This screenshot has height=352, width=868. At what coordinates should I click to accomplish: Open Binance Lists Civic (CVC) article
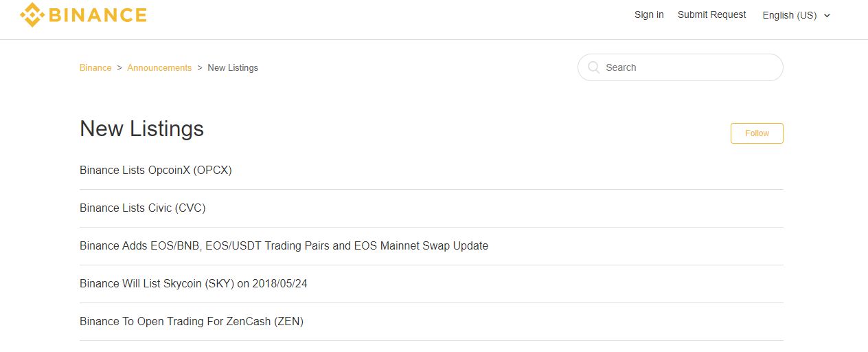pyautogui.click(x=143, y=208)
